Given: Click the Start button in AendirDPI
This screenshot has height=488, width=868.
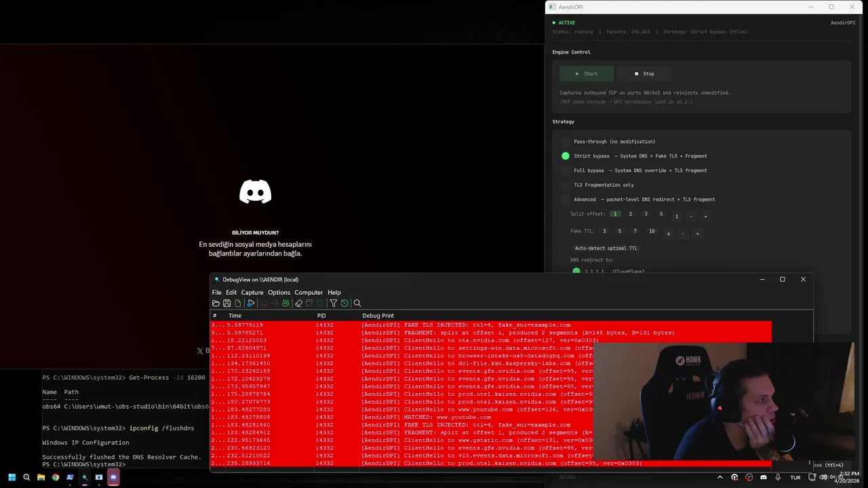Looking at the screenshot, I should click(587, 74).
